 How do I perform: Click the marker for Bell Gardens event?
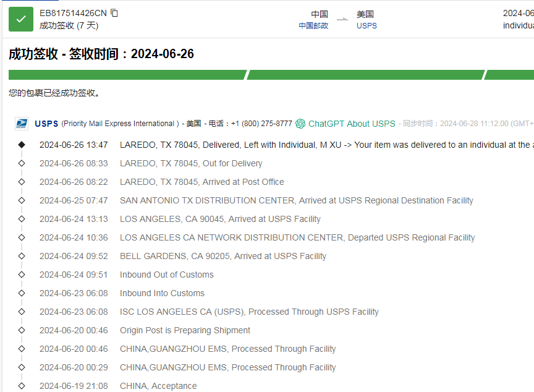tap(22, 256)
